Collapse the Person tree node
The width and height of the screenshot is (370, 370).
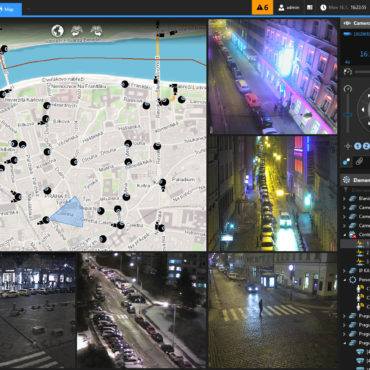point(344,280)
